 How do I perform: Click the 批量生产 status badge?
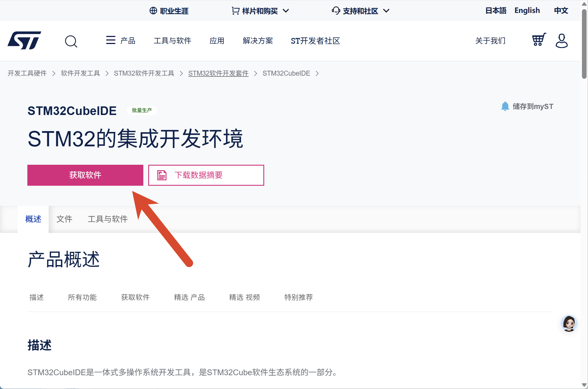pyautogui.click(x=142, y=110)
